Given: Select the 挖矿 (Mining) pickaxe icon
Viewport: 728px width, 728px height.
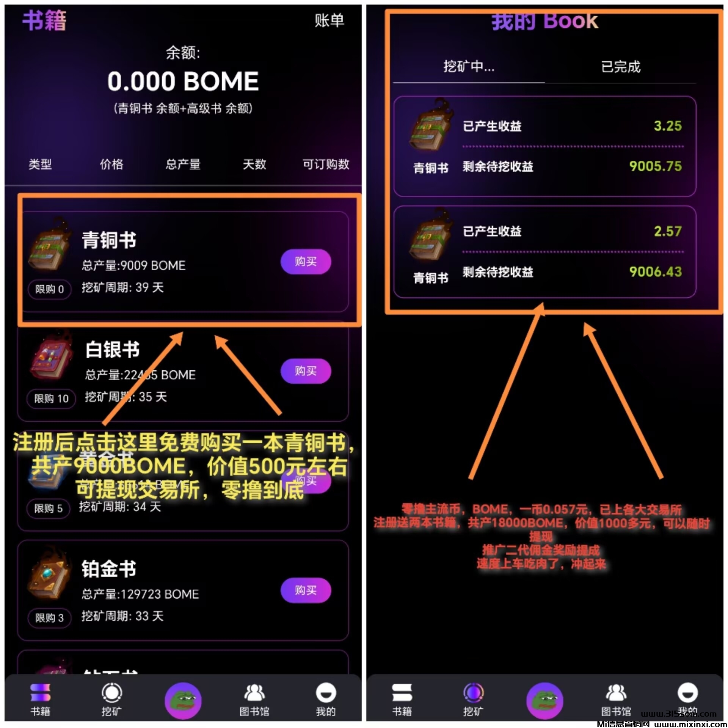Looking at the screenshot, I should click(108, 700).
